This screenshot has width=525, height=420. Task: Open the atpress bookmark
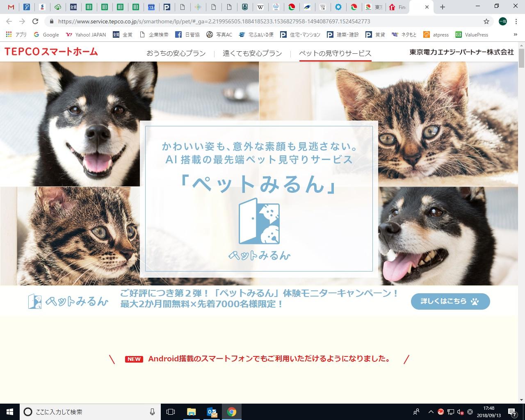436,35
